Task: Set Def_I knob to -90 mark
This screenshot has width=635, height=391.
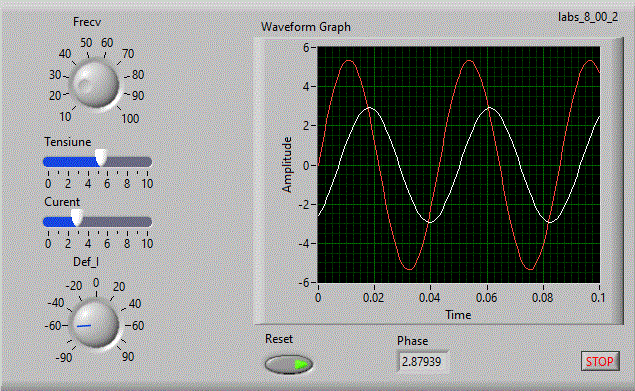Action: tap(64, 357)
